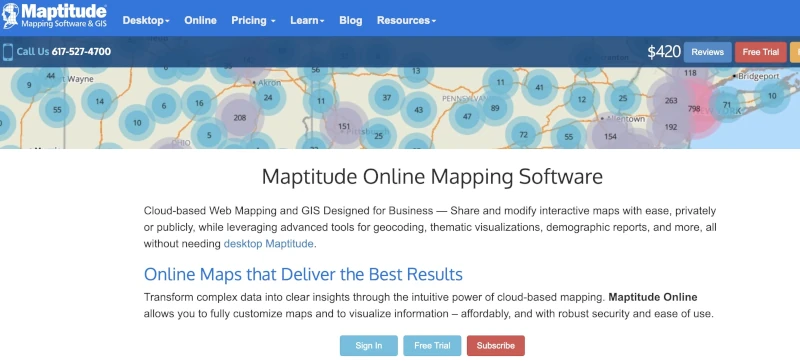Image resolution: width=800 pixels, height=361 pixels.
Task: Click the Online Maps that Deliver the Best Results heading
Action: click(x=303, y=274)
